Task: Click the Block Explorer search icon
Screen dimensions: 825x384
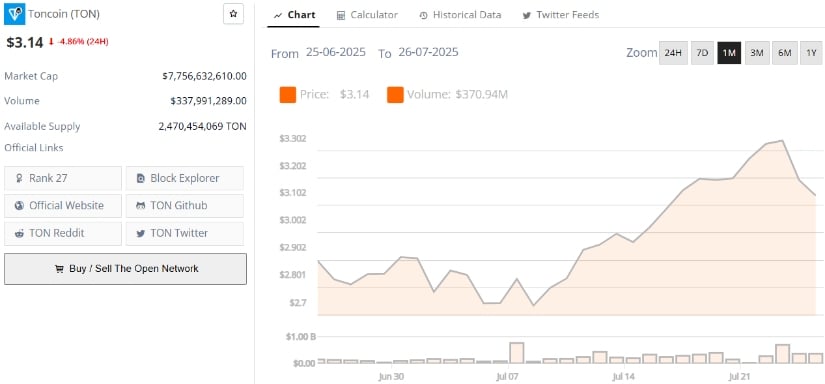Action: click(x=140, y=179)
